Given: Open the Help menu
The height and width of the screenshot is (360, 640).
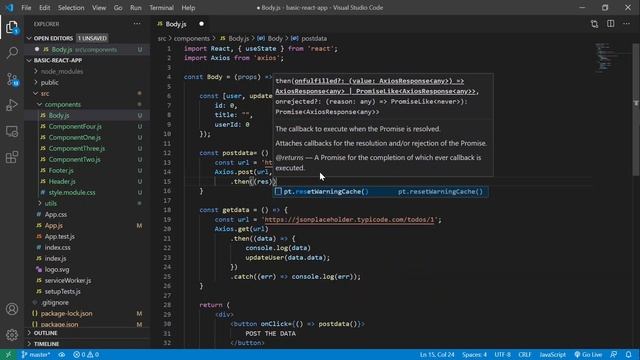Looking at the screenshot, I should pos(188,7).
